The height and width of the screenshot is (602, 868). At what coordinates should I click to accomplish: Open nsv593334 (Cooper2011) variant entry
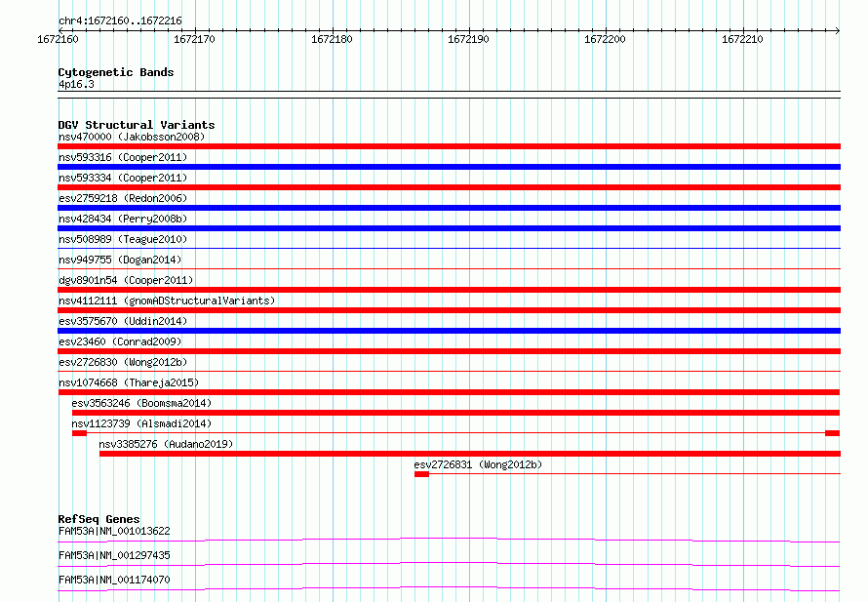coord(123,178)
